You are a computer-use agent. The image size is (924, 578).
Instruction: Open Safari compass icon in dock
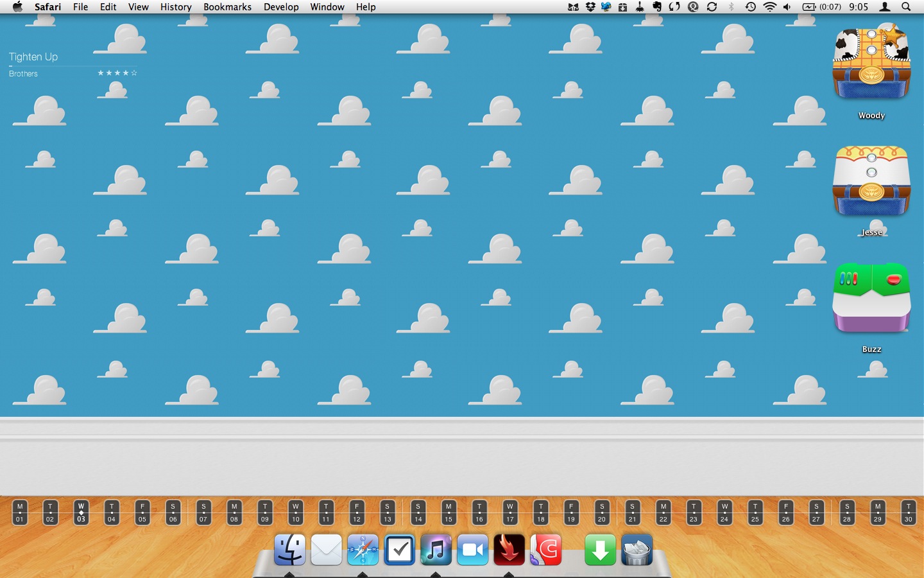click(x=363, y=550)
